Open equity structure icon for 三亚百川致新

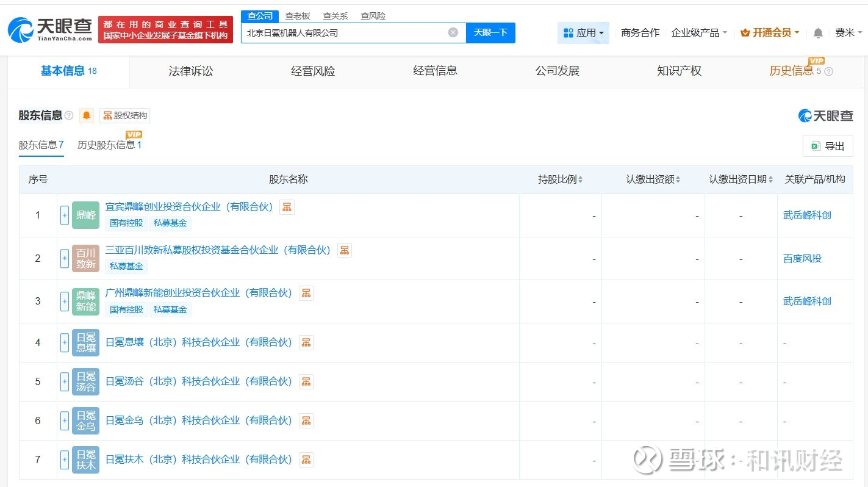coord(345,250)
